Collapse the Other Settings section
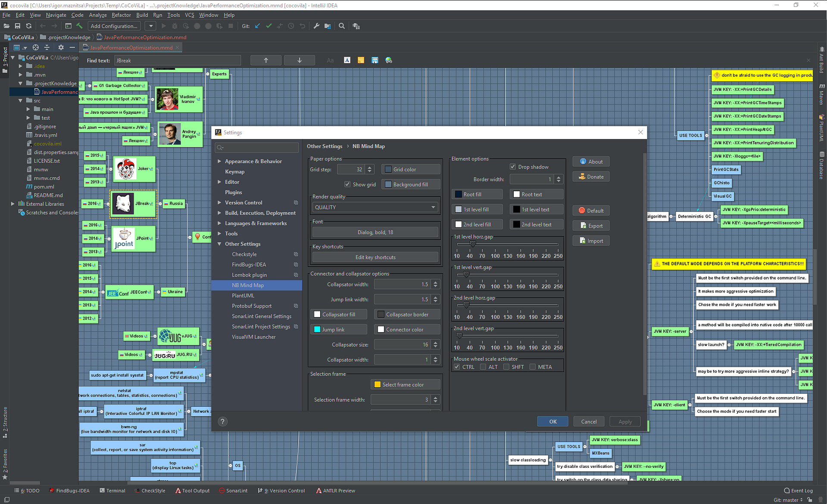 click(219, 244)
